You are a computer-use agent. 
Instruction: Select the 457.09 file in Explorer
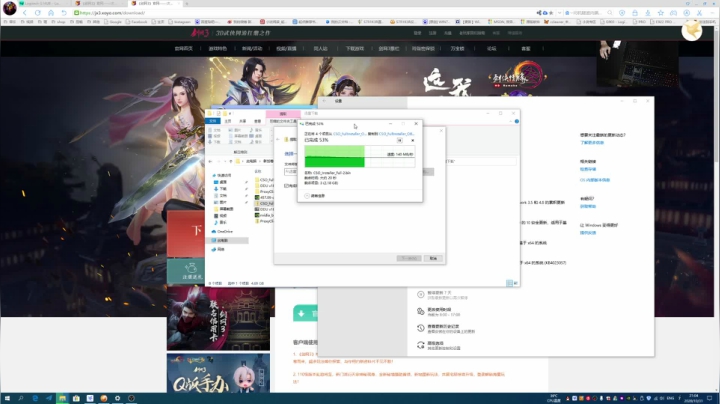click(264, 197)
